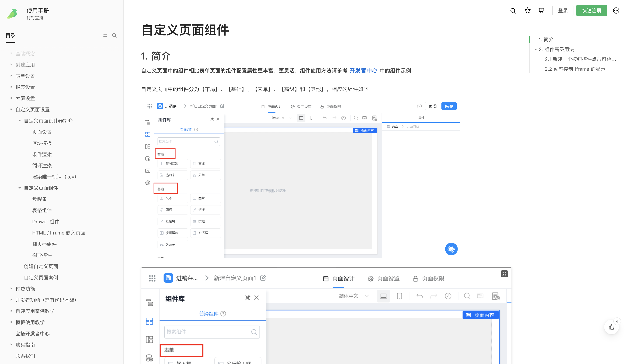627x364 pixels.
Task: Open HTML / Iframe 嵌入页面 page
Action: tap(59, 233)
